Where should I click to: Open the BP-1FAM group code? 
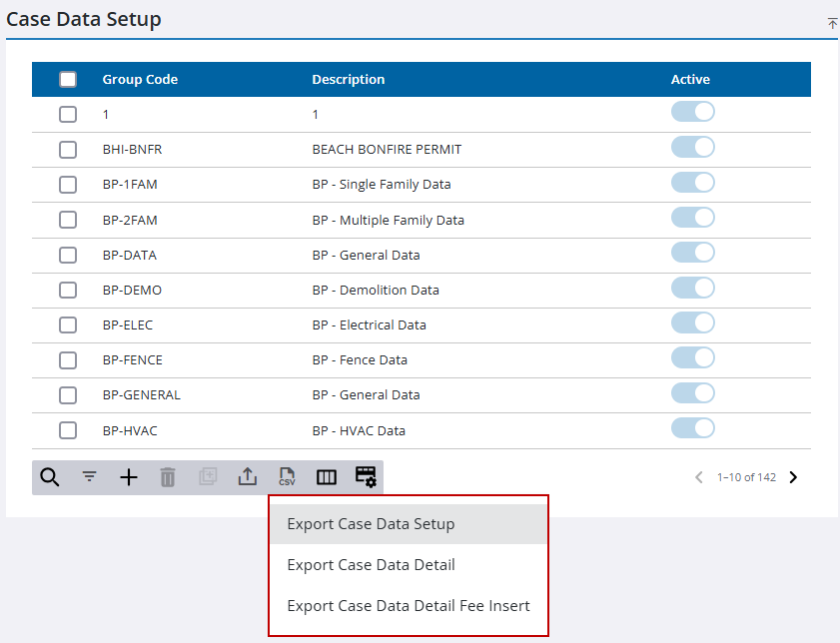[x=130, y=185]
